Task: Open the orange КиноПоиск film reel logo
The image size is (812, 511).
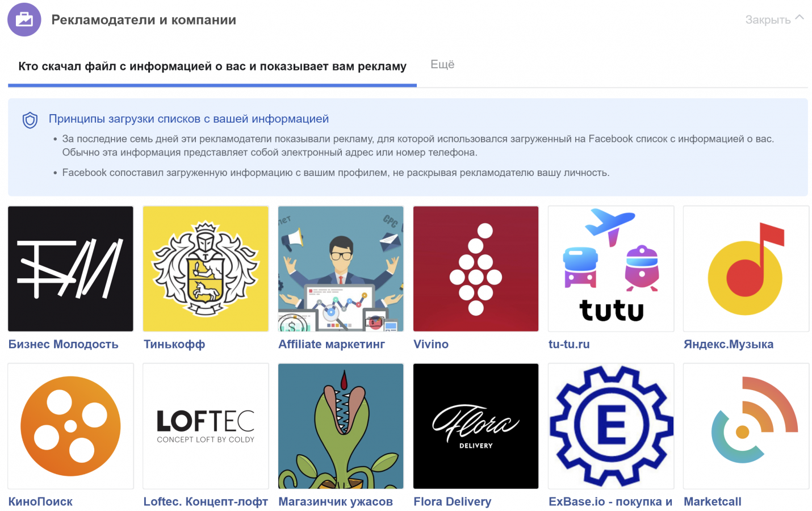Action: [70, 426]
